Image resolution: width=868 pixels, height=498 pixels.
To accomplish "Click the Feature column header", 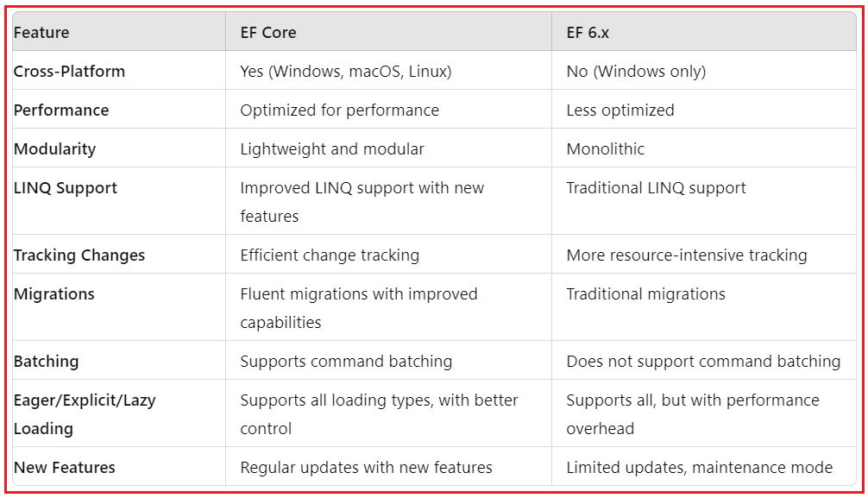I will (x=41, y=33).
